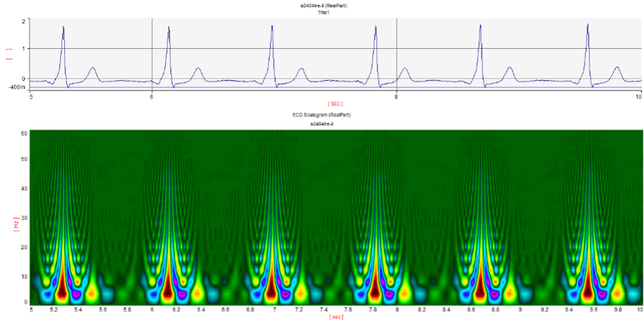Click the '1' tick on the waveform amplitude axis

(x=23, y=49)
